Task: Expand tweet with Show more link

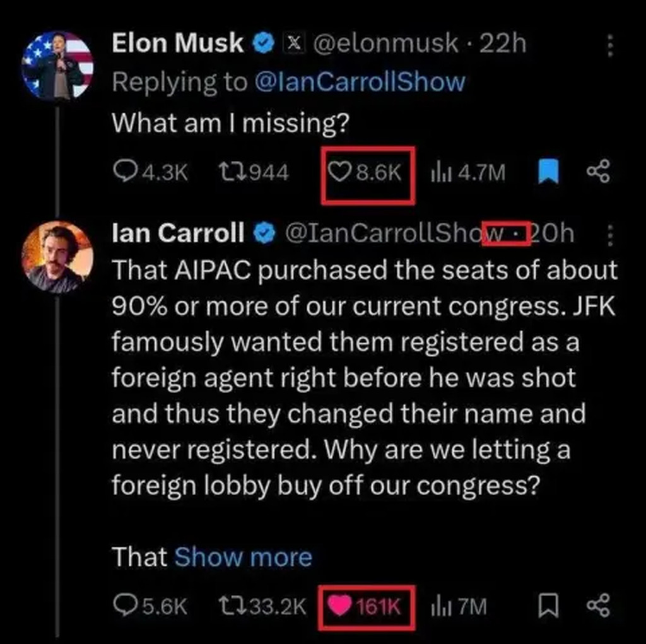Action: 243,557
